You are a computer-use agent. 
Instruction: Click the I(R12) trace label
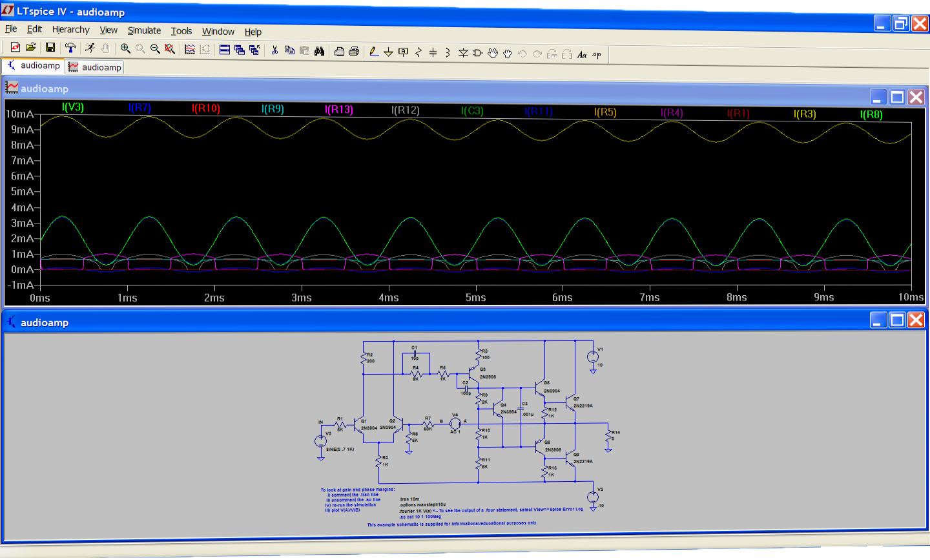coord(406,110)
